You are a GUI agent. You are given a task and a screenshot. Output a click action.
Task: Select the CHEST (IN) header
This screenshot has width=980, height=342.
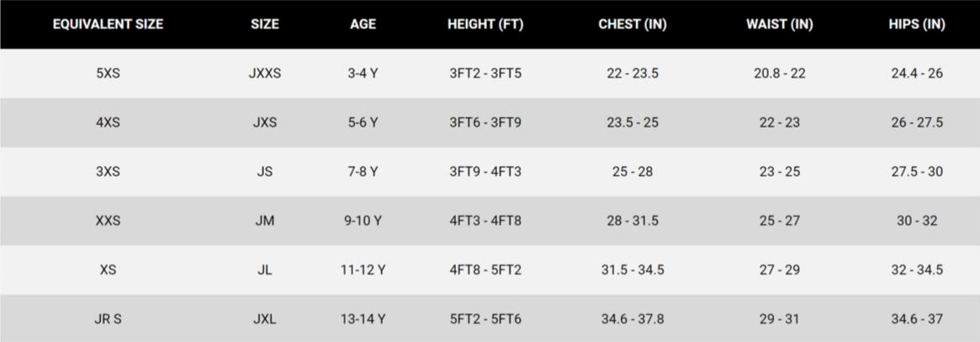pos(633,24)
